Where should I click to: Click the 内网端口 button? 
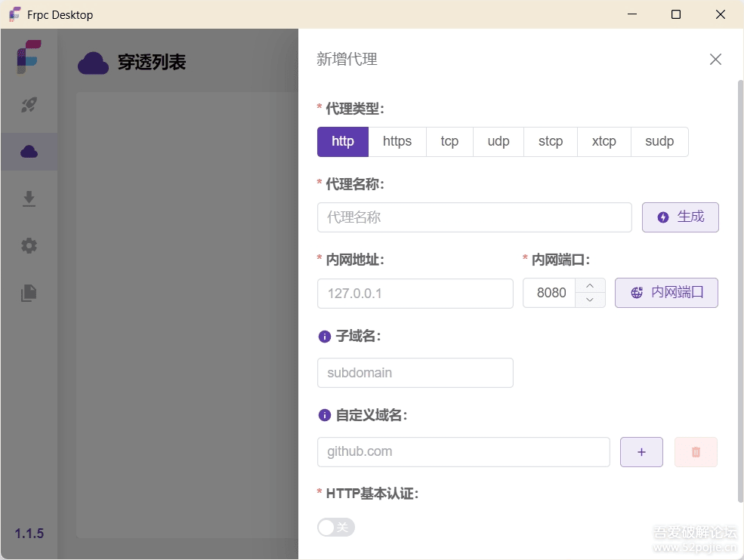tap(666, 293)
